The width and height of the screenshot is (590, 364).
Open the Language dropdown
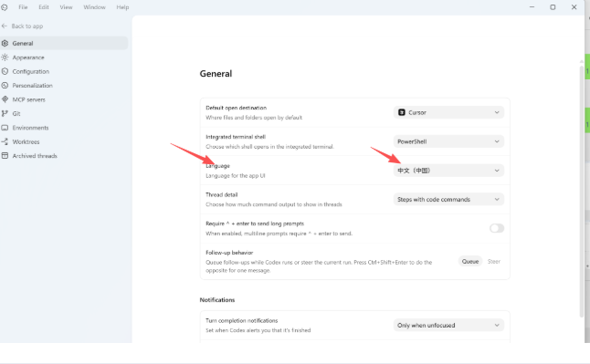(x=448, y=171)
